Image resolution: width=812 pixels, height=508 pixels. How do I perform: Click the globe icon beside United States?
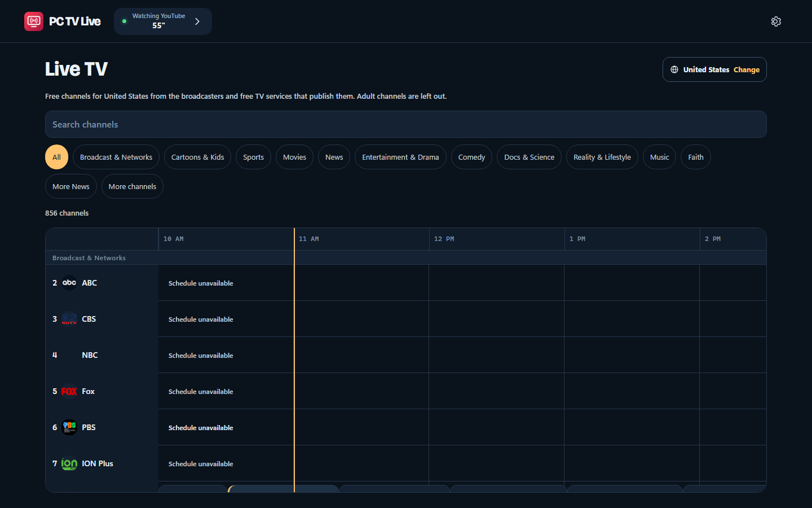click(x=674, y=69)
